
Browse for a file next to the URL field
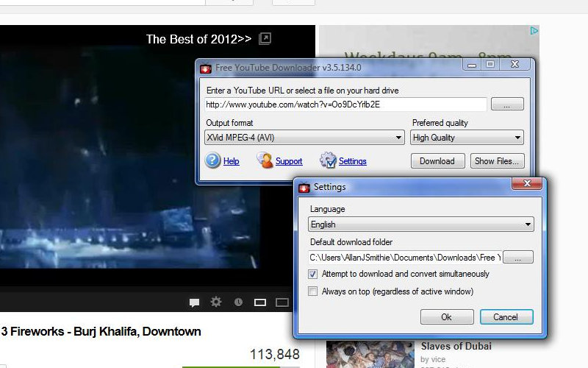pyautogui.click(x=507, y=104)
